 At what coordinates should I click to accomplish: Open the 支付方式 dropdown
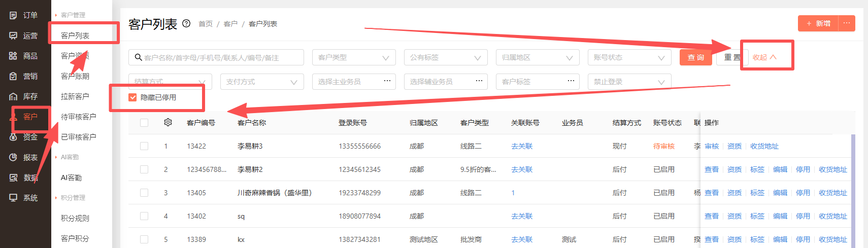tap(262, 82)
